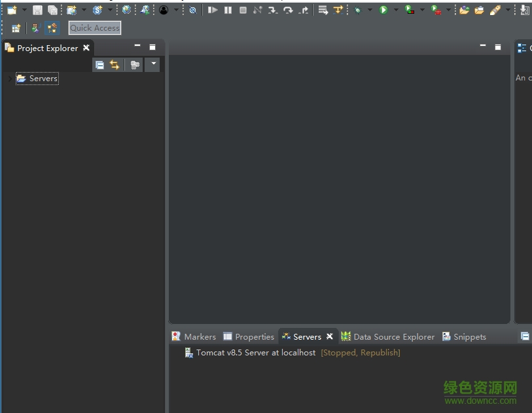Open Project Explorer View Menu dropdown
This screenshot has height=413, width=532.
pos(152,64)
